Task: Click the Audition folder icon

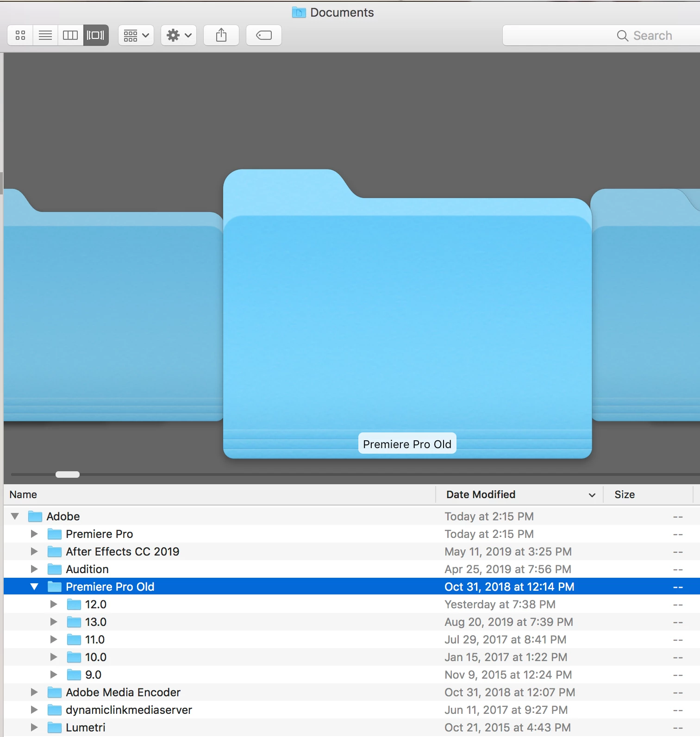Action: 55,569
